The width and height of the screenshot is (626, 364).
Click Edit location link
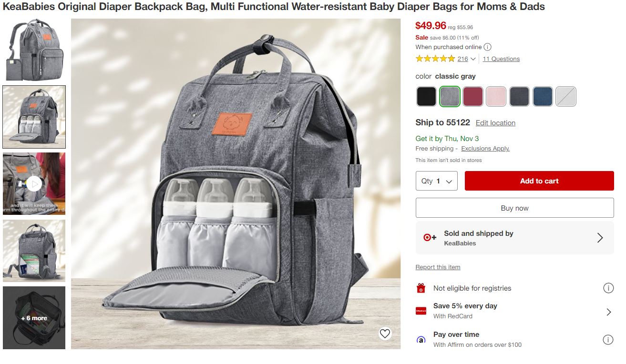pyautogui.click(x=495, y=123)
